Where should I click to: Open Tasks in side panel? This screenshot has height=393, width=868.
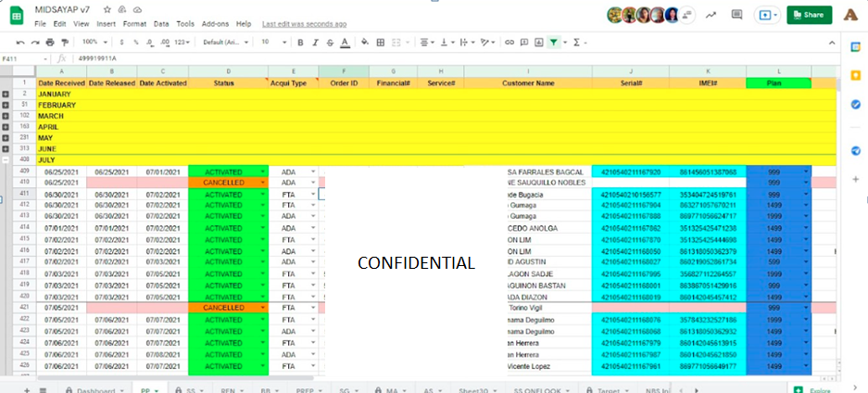click(855, 104)
